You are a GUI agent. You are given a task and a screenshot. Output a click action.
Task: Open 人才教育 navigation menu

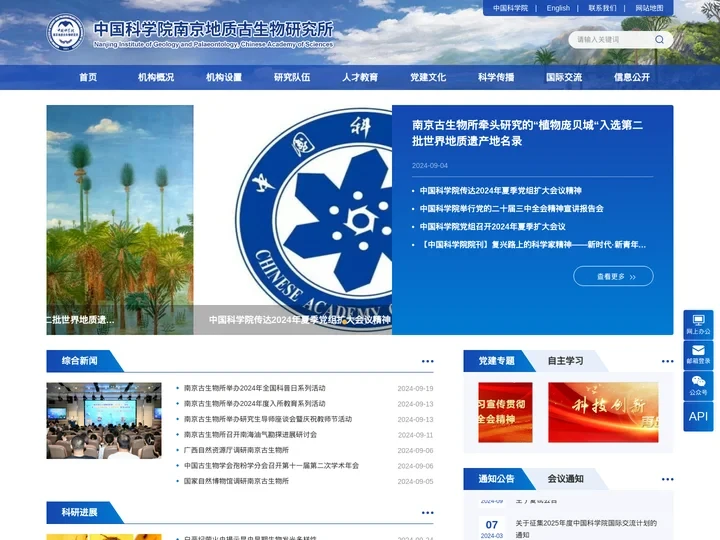pos(360,77)
